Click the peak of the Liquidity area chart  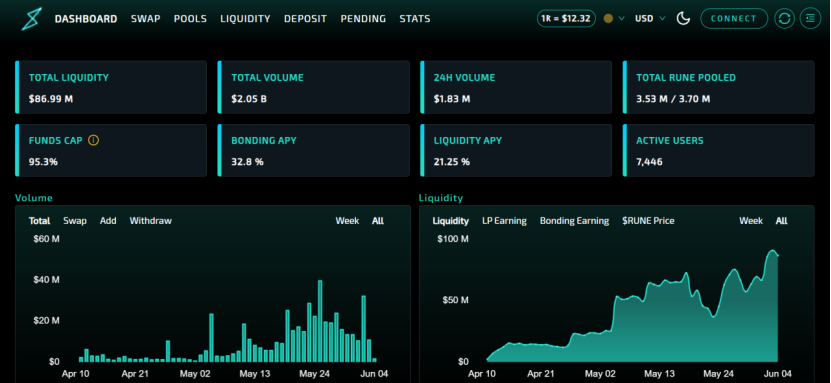pyautogui.click(x=773, y=251)
